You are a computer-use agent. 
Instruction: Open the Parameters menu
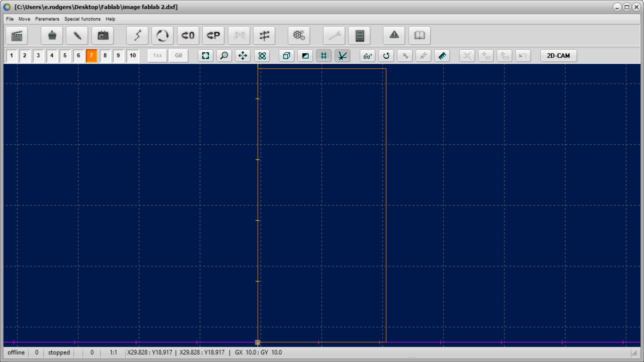click(47, 19)
